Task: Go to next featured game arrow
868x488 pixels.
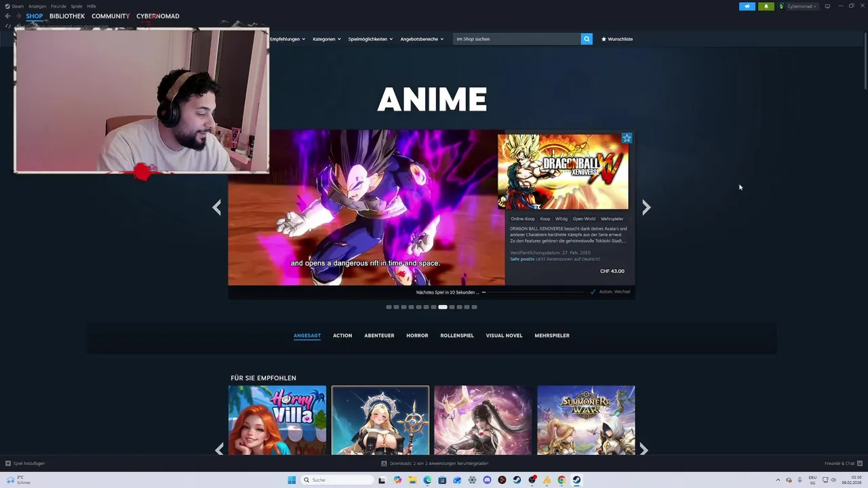Action: pos(646,207)
